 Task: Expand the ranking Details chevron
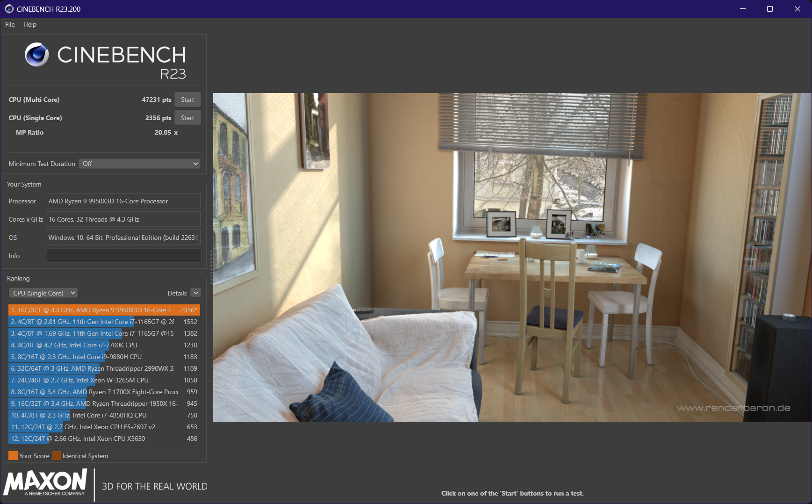(196, 293)
